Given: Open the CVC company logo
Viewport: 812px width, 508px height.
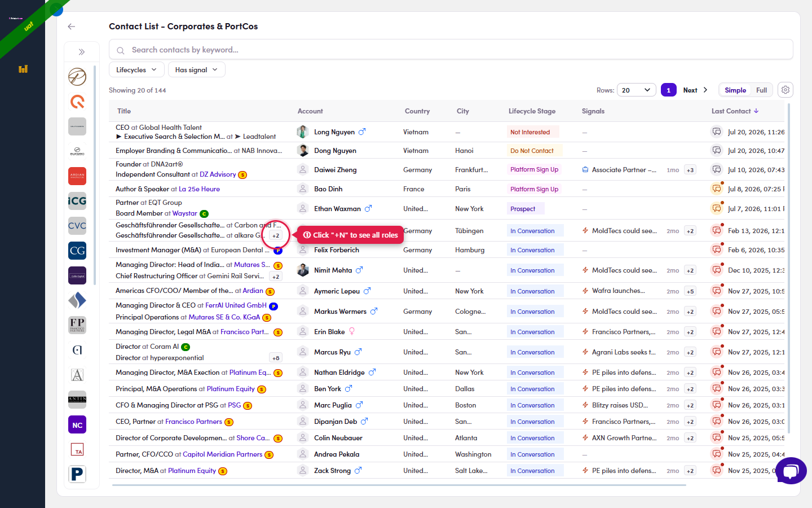Looking at the screenshot, I should pos(77,226).
